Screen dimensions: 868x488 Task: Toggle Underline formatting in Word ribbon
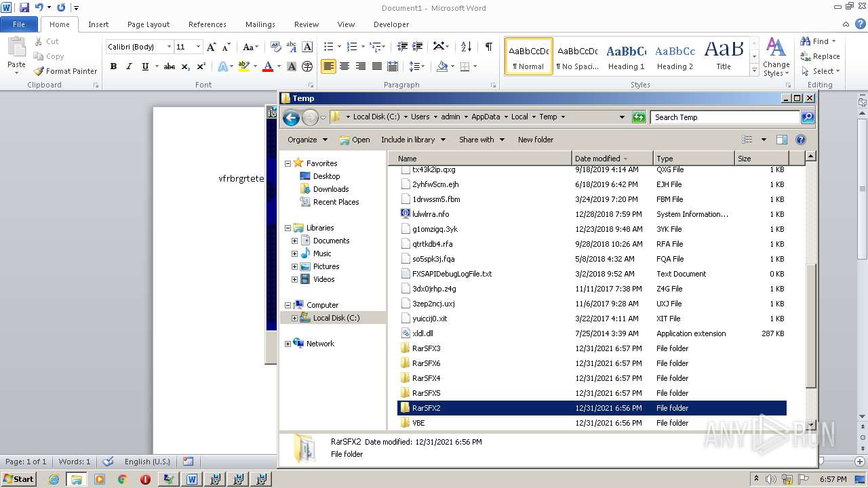point(145,66)
